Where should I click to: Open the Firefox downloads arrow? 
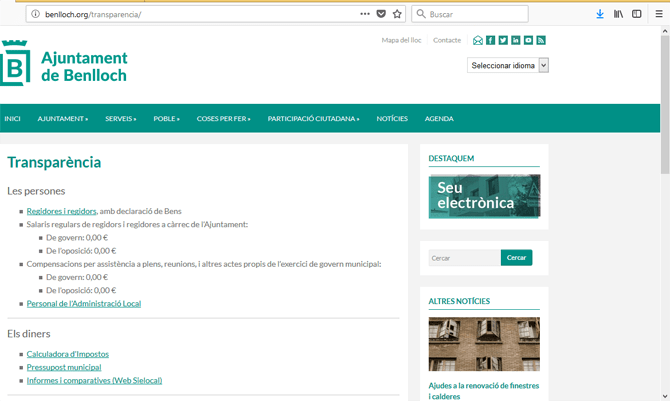coord(600,14)
